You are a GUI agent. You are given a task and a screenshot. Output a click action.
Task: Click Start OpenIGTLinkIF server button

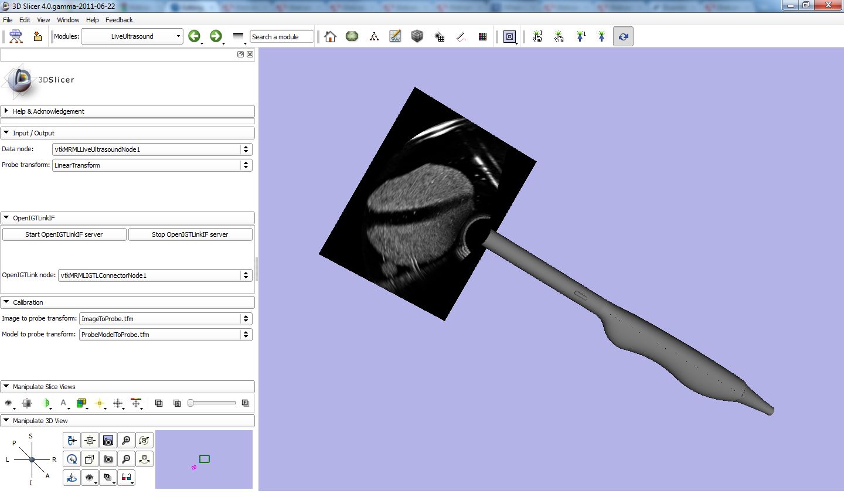pyautogui.click(x=64, y=234)
